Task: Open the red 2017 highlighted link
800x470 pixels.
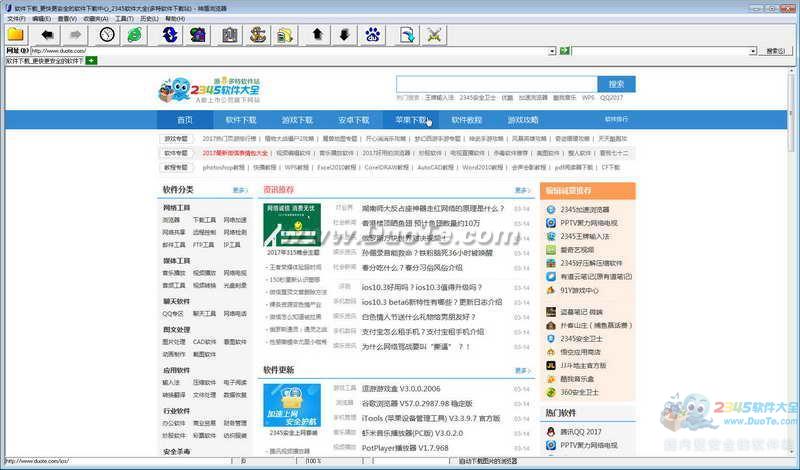Action: (x=235, y=153)
